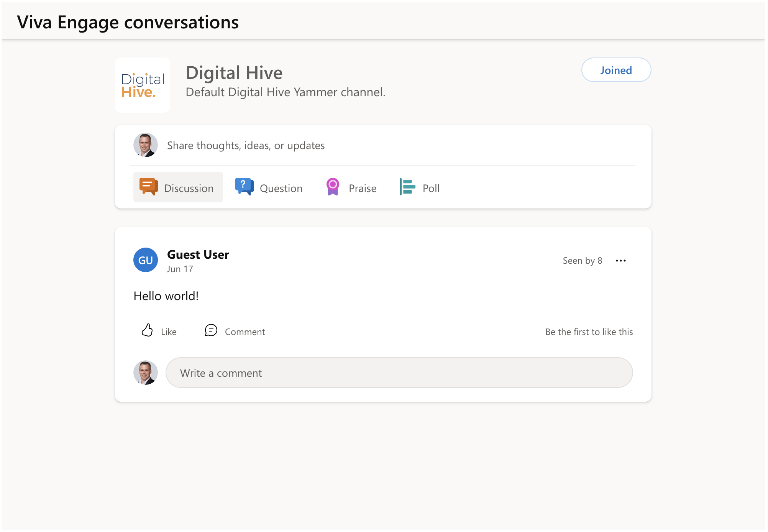Open the post's three-dot more options menu
This screenshot has width=768, height=532.
coord(620,261)
